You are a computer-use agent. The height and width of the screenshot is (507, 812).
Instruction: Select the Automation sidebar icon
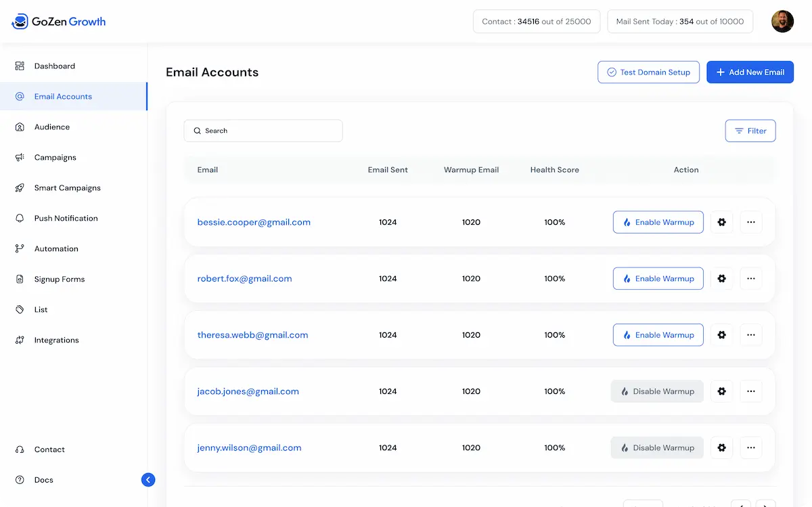(x=19, y=248)
